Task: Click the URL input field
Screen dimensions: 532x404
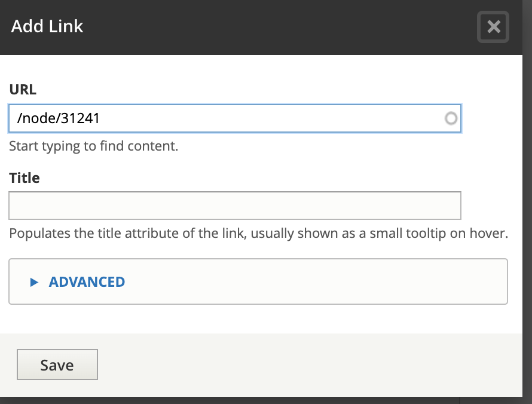Action: (x=235, y=118)
